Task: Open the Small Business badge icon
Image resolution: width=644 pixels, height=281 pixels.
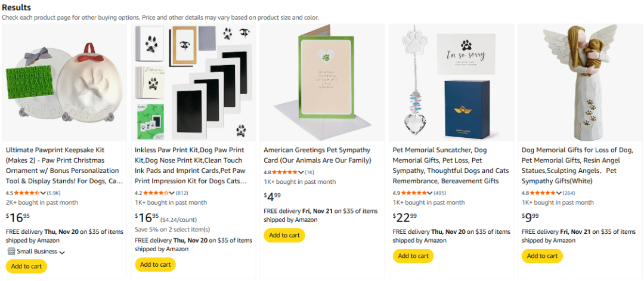Action: 11,251
